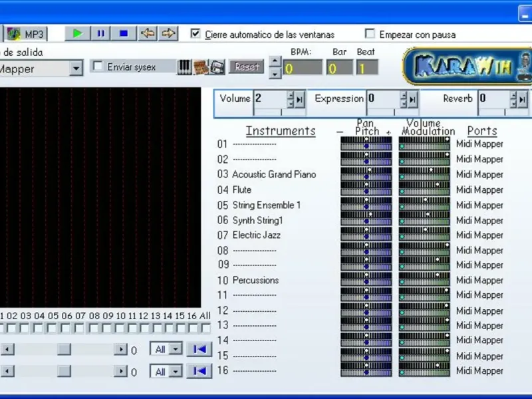Click the left arrow previous-song icon
This screenshot has width=532, height=399.
click(x=148, y=33)
